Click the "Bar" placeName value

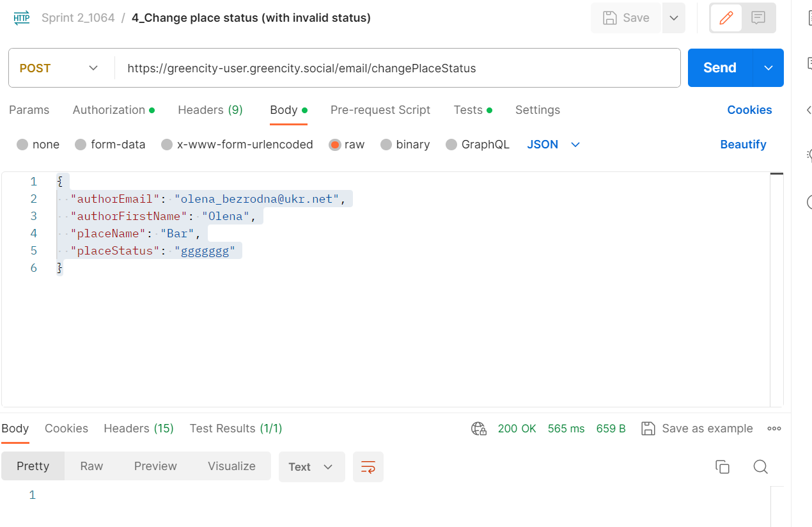click(178, 233)
